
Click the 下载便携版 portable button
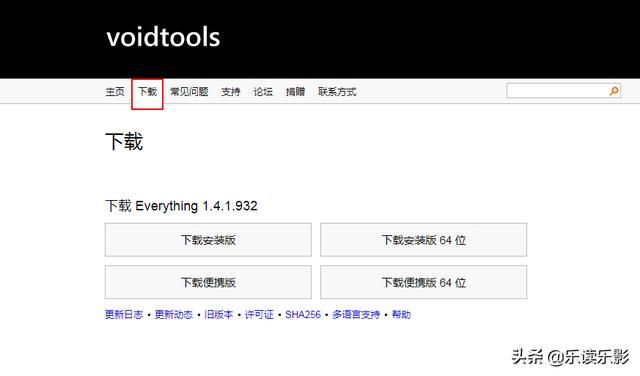coord(208,283)
